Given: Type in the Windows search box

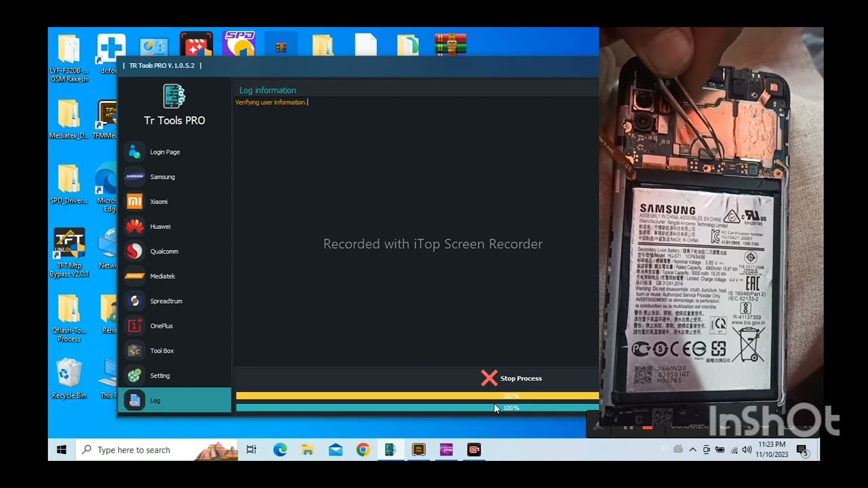Looking at the screenshot, I should [x=156, y=450].
